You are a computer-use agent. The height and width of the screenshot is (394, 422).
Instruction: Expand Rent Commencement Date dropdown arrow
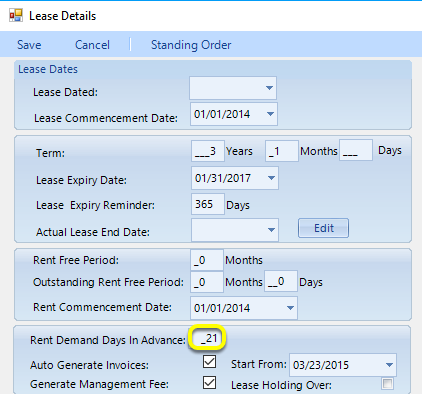290,308
